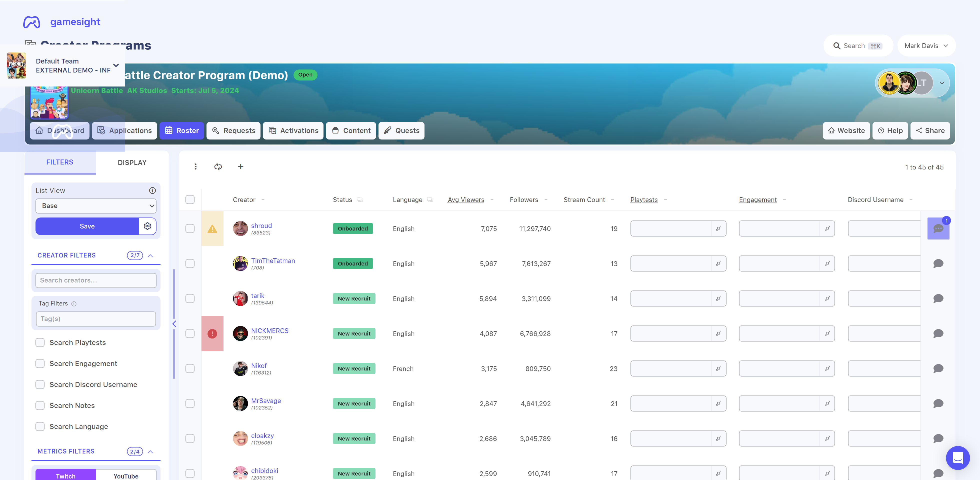Open the program Website button

point(846,130)
